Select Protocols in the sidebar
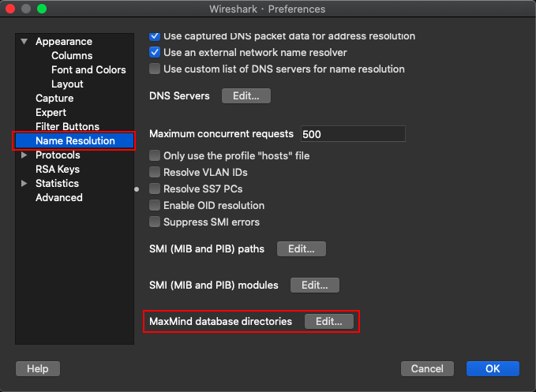The height and width of the screenshot is (392, 536). coord(58,155)
